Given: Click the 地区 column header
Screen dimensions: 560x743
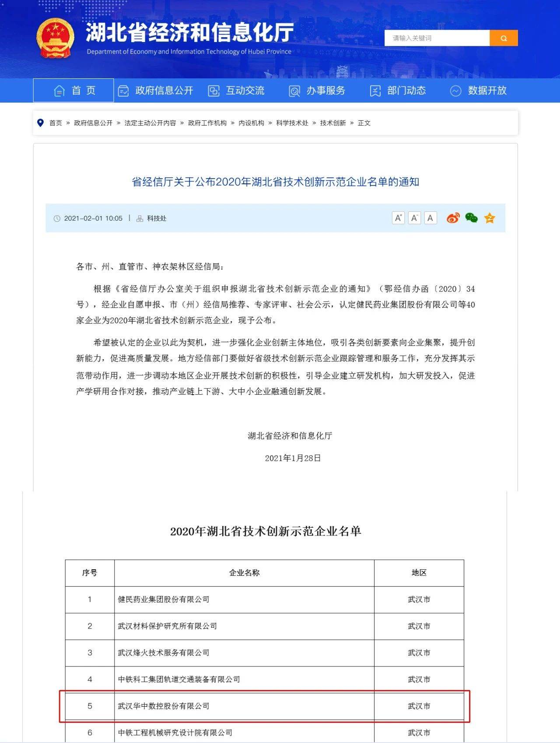Looking at the screenshot, I should 419,573.
